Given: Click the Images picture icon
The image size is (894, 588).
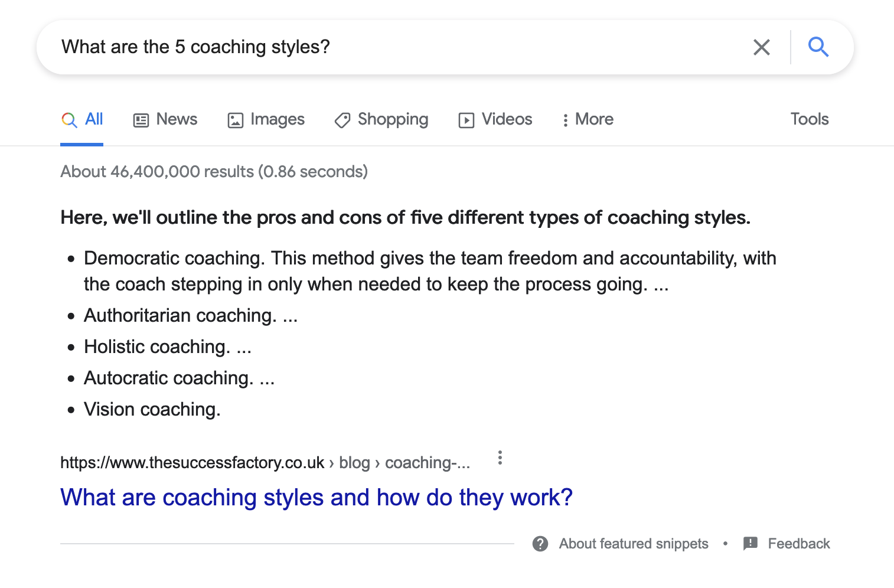Looking at the screenshot, I should pos(235,120).
